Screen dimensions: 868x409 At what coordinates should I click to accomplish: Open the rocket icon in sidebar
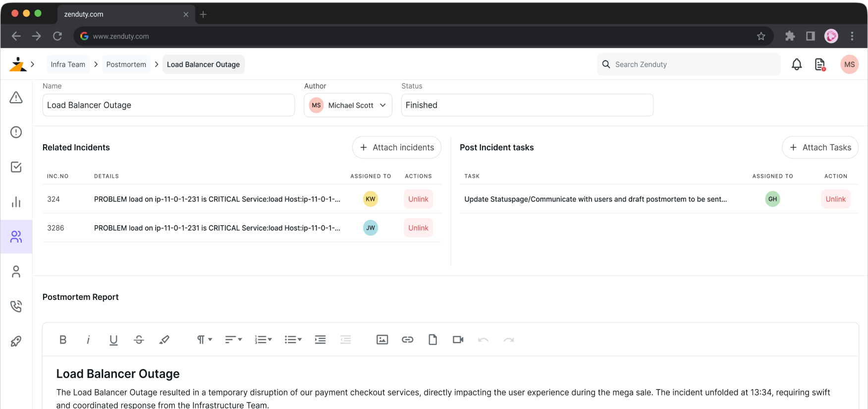(x=16, y=341)
